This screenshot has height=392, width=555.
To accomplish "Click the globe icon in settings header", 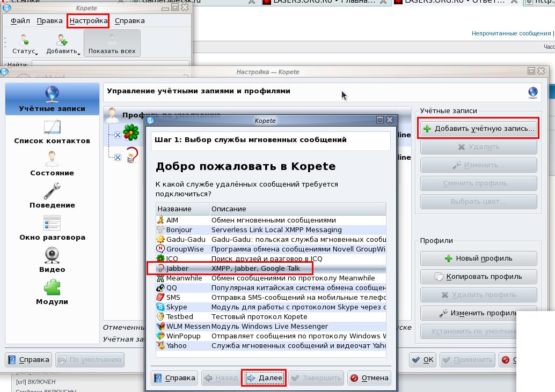I will click(x=532, y=92).
